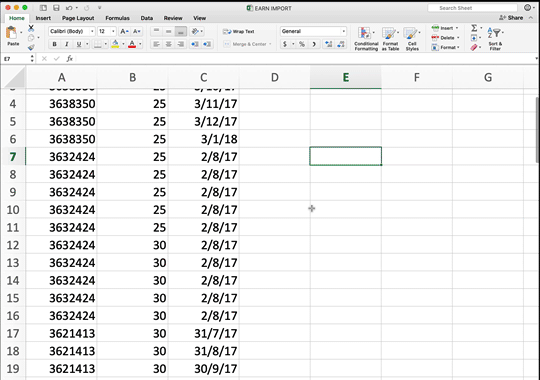Align text left
This screenshot has width=540, height=380.
point(156,44)
